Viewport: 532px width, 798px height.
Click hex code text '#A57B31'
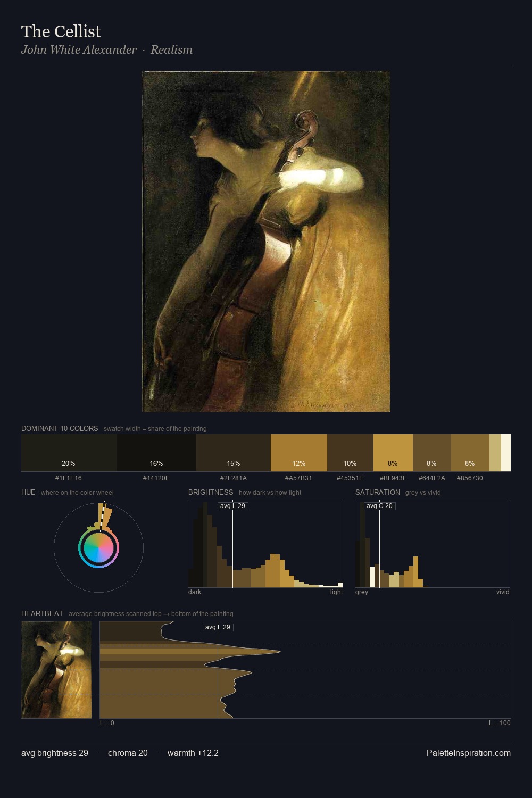pyautogui.click(x=298, y=478)
